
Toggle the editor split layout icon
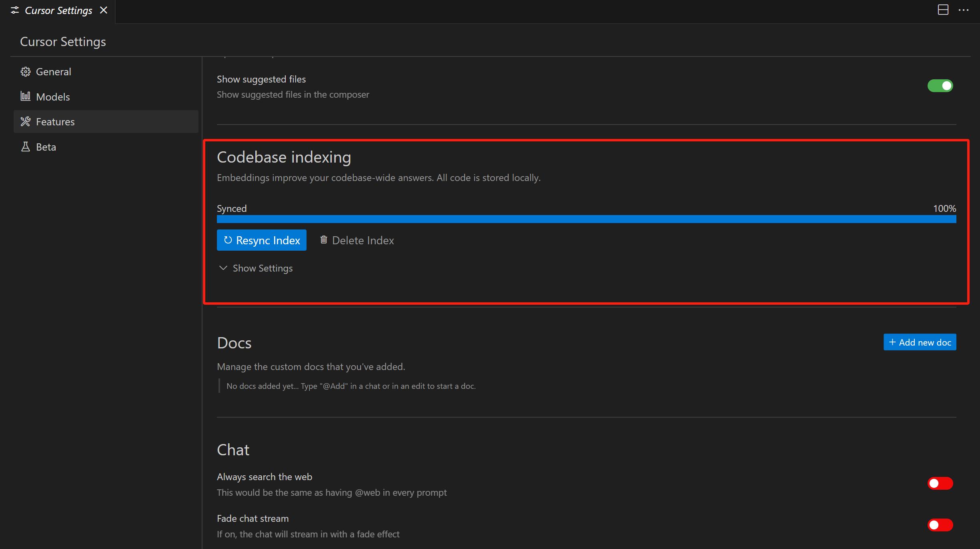click(x=943, y=10)
